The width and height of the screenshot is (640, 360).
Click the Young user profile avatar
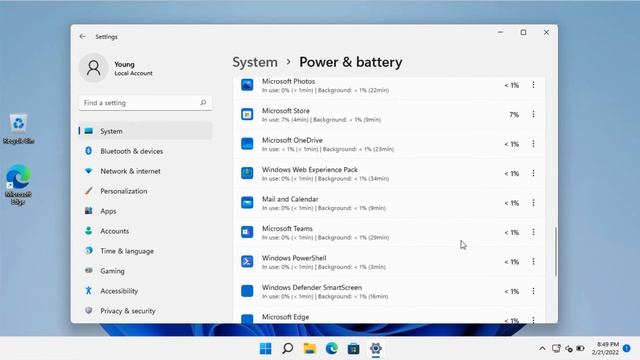pos(93,68)
